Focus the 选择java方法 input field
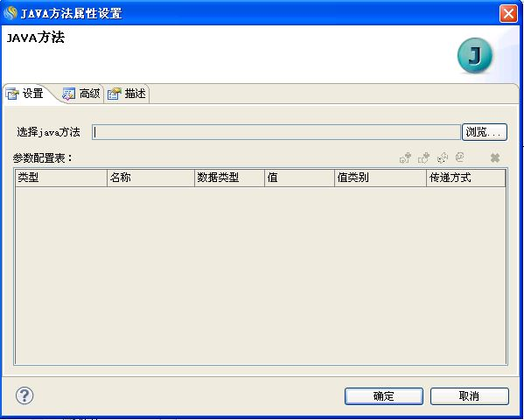 276,132
